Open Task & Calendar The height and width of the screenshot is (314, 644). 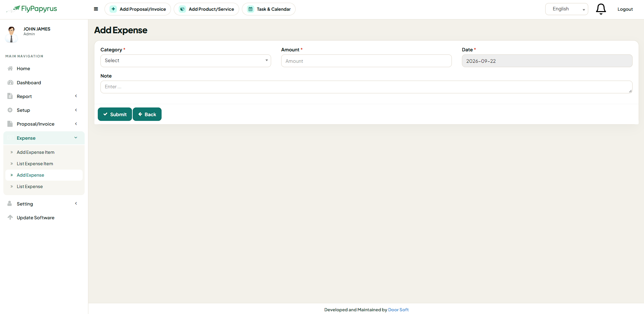[269, 9]
